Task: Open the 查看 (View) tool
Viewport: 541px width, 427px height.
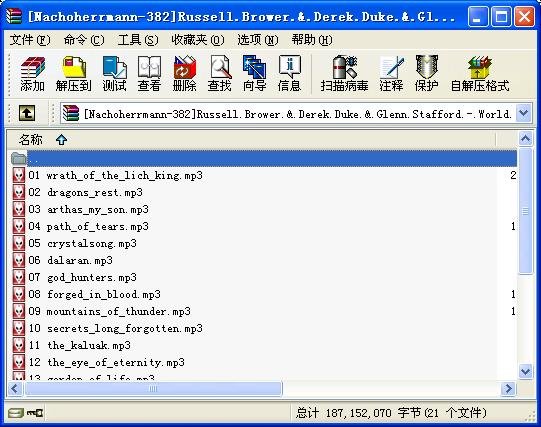Action: click(149, 74)
